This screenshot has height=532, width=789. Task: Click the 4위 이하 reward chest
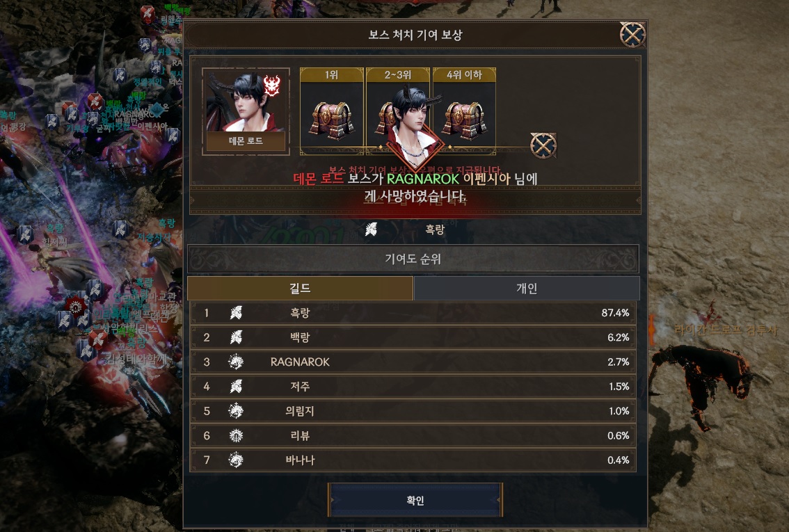coord(464,120)
